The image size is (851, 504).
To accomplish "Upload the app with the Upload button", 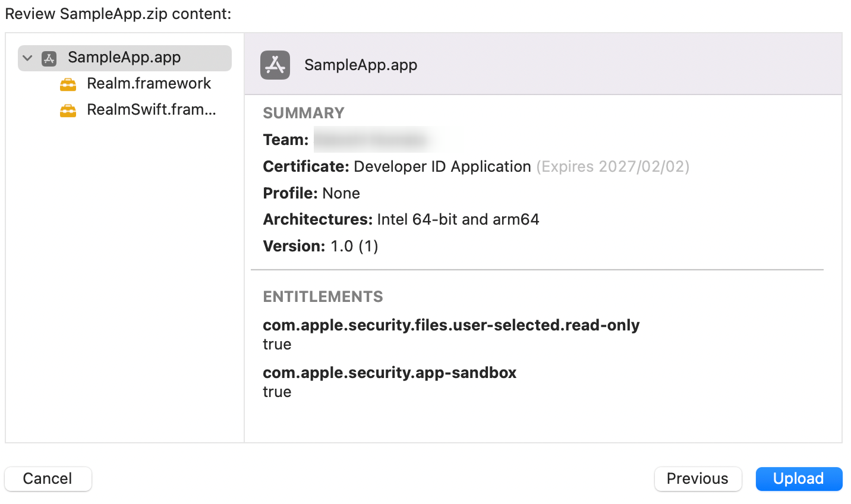I will coord(799,478).
